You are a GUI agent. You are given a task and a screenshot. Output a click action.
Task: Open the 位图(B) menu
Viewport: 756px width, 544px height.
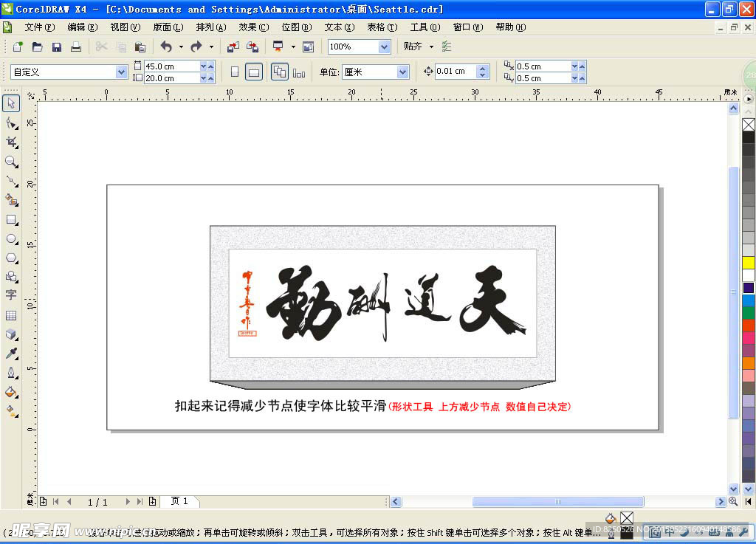(x=297, y=27)
